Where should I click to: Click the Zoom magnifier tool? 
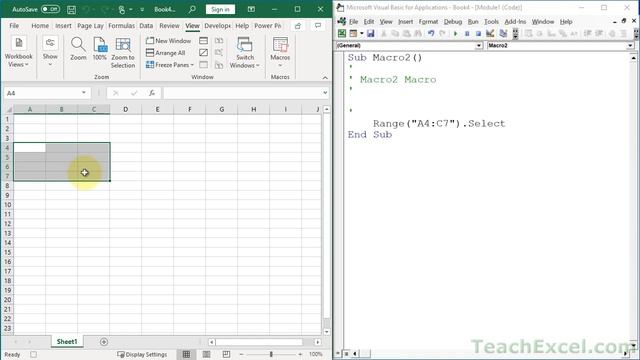pyautogui.click(x=78, y=49)
